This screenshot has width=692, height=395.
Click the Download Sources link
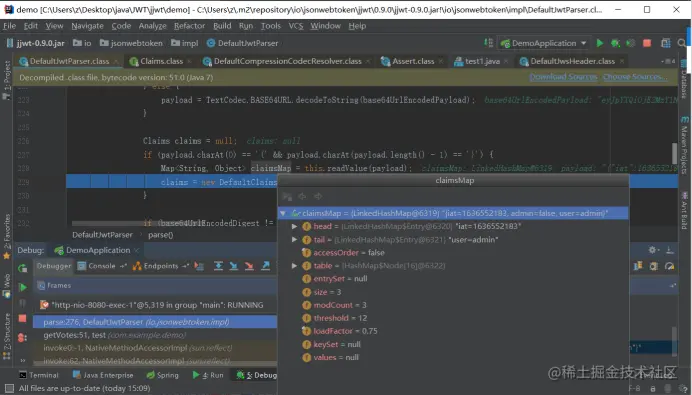point(563,77)
